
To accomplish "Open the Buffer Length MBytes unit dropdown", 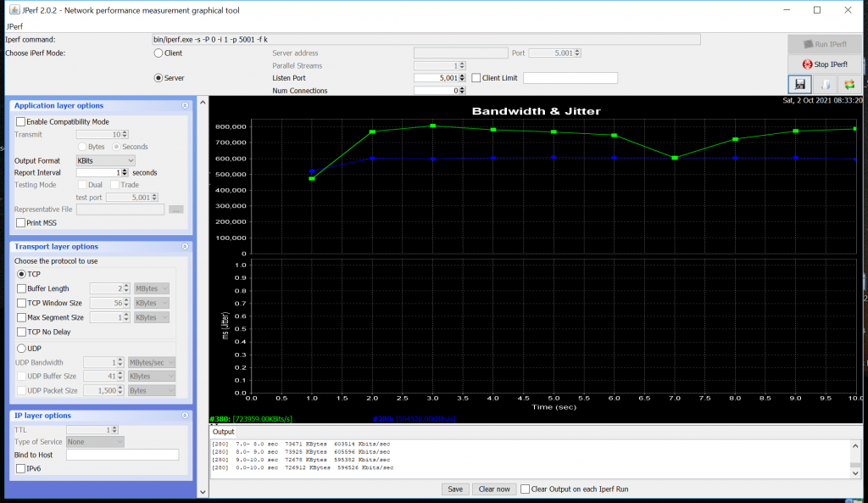I will 151,288.
